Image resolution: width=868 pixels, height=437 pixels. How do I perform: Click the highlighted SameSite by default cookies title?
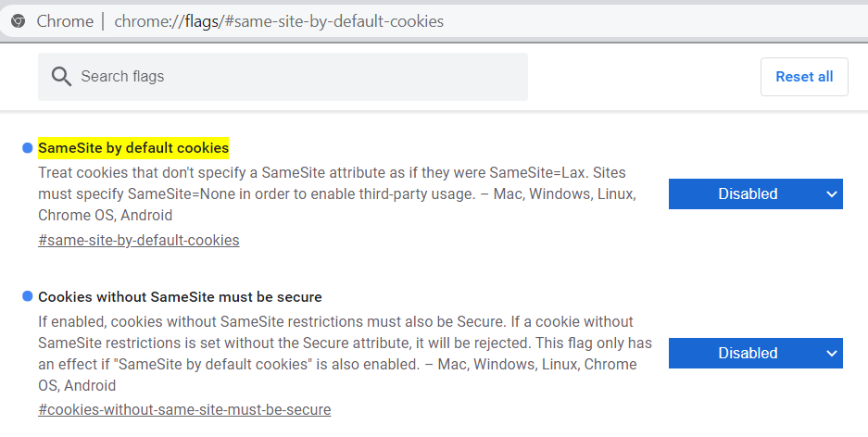[133, 148]
